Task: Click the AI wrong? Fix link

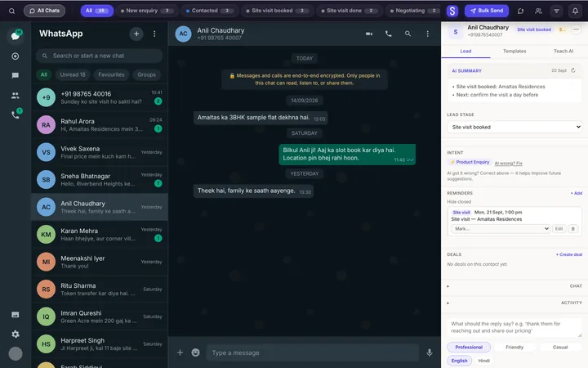Action: (x=508, y=163)
